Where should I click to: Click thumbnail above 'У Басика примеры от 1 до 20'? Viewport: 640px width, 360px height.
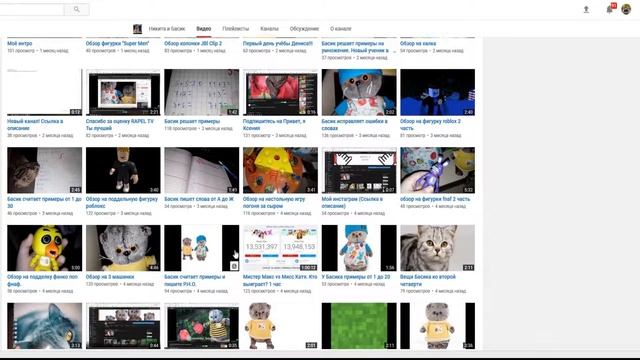(359, 248)
